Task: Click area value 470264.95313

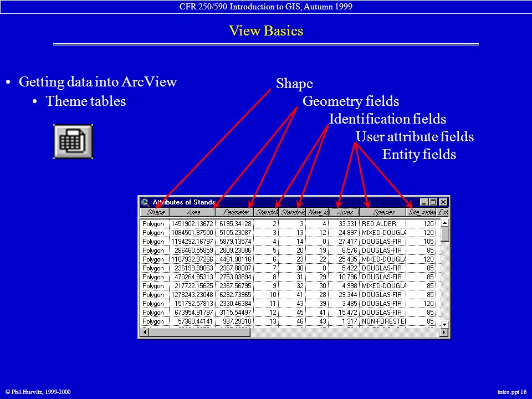Action: (x=194, y=277)
